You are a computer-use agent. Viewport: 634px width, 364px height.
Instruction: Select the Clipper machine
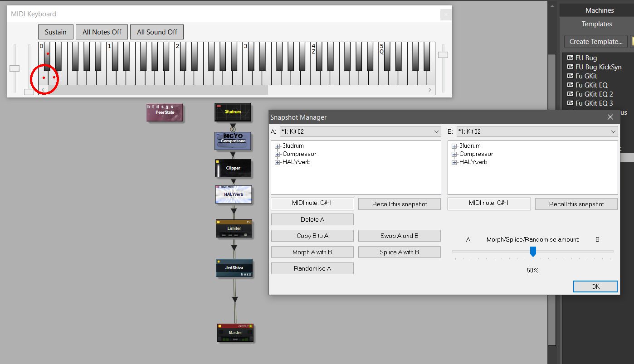click(233, 168)
